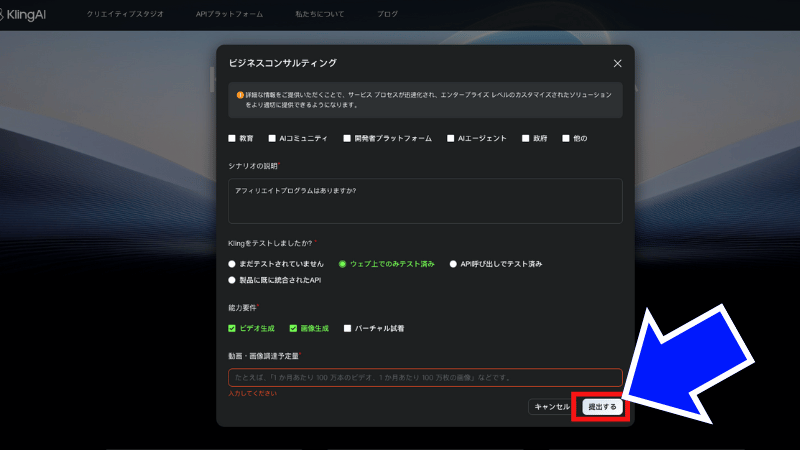This screenshot has width=800, height=450.
Task: Click the KlingAI logo
Action: tap(23, 15)
